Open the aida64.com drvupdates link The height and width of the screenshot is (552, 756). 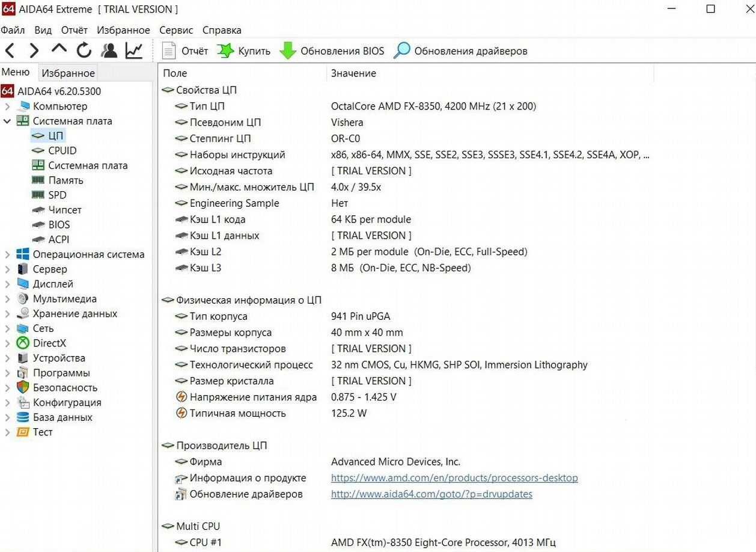pos(431,494)
